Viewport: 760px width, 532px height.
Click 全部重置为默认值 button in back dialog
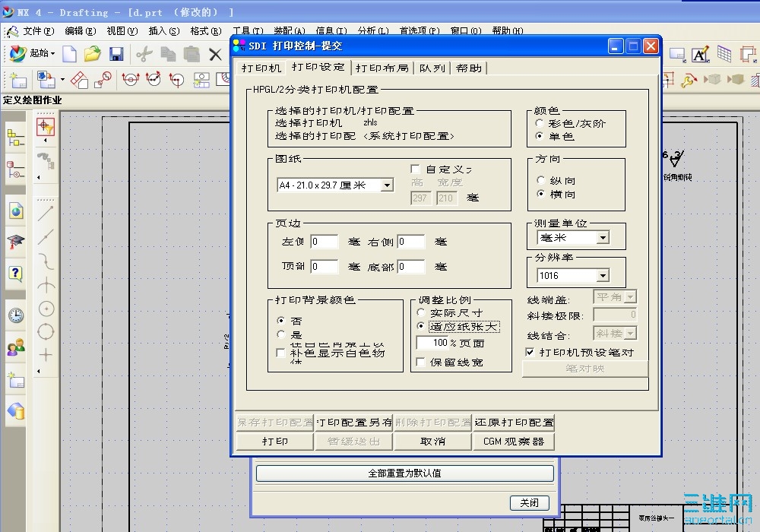(x=405, y=473)
